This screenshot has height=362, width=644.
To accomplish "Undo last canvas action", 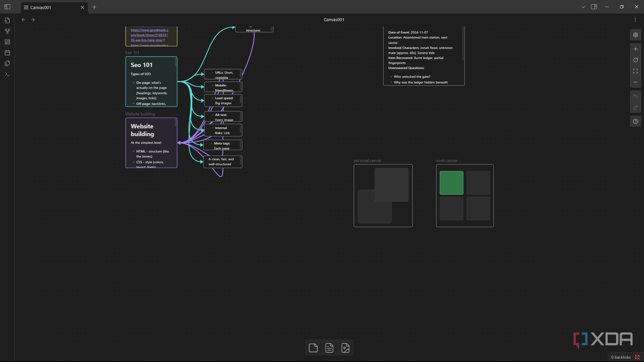I will tap(635, 96).
